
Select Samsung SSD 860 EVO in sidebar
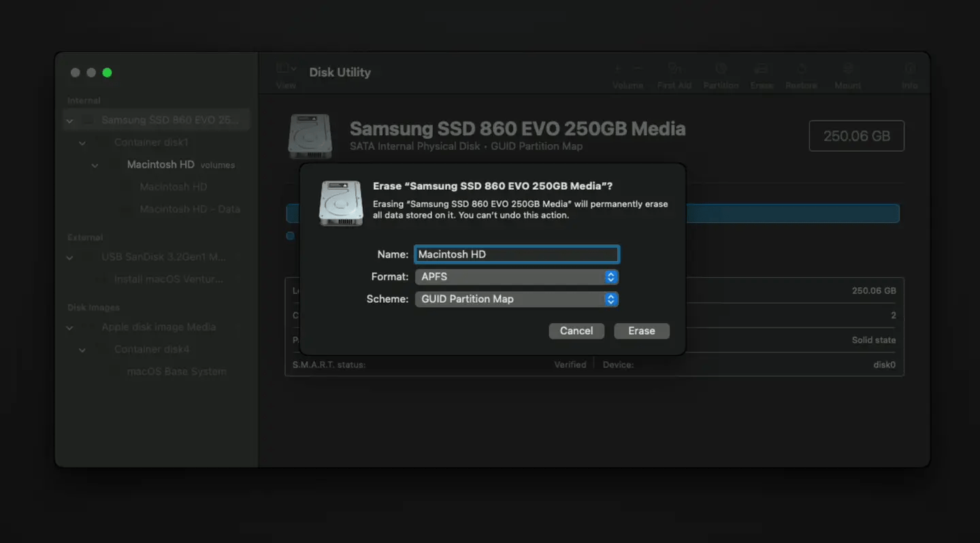(x=157, y=120)
